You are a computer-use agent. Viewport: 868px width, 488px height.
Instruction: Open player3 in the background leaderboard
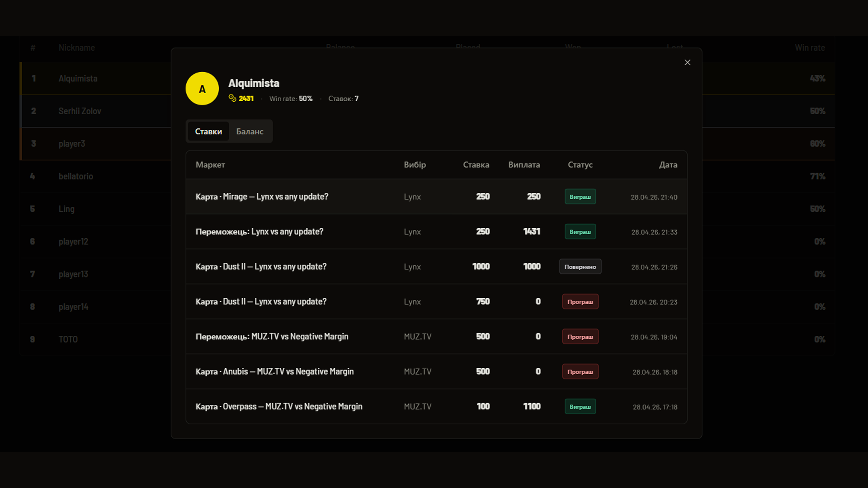point(71,144)
